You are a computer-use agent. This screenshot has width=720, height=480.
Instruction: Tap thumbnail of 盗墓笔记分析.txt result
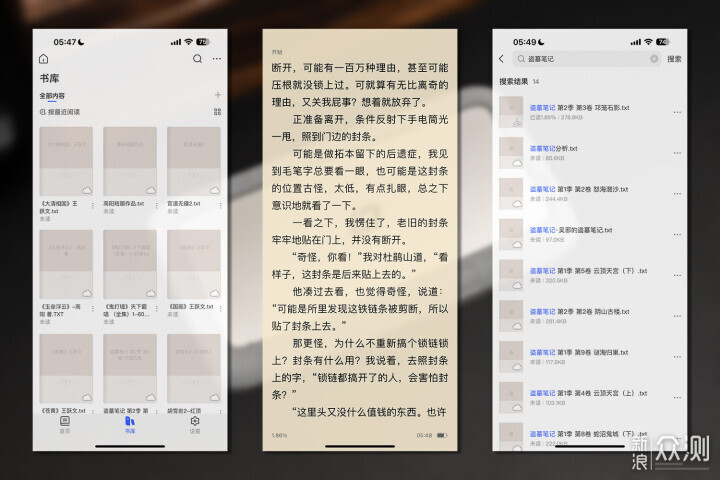pos(511,153)
